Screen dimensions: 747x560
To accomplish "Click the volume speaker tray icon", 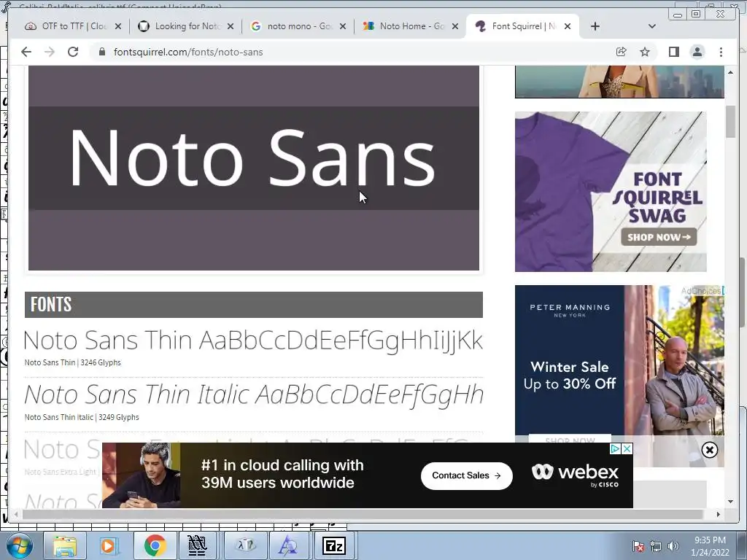I will (x=673, y=546).
